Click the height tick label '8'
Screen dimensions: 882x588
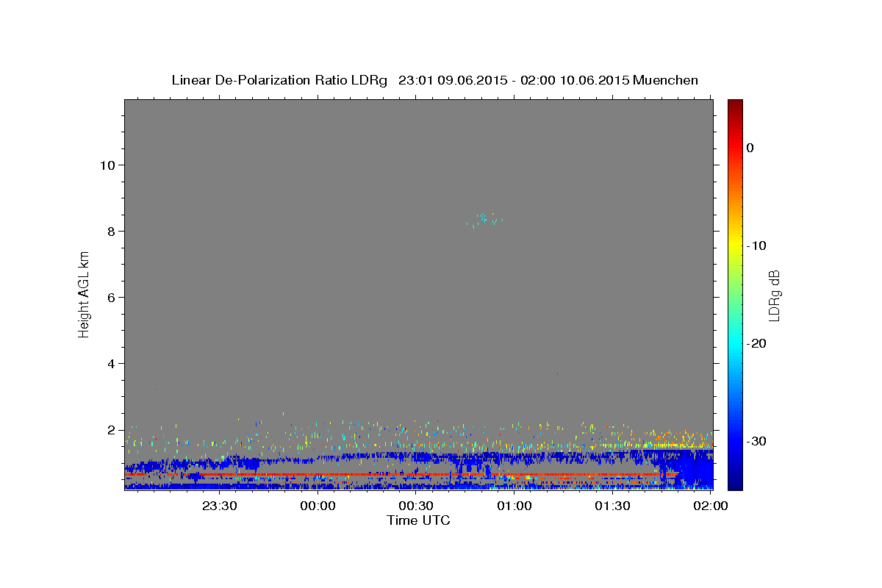[110, 231]
